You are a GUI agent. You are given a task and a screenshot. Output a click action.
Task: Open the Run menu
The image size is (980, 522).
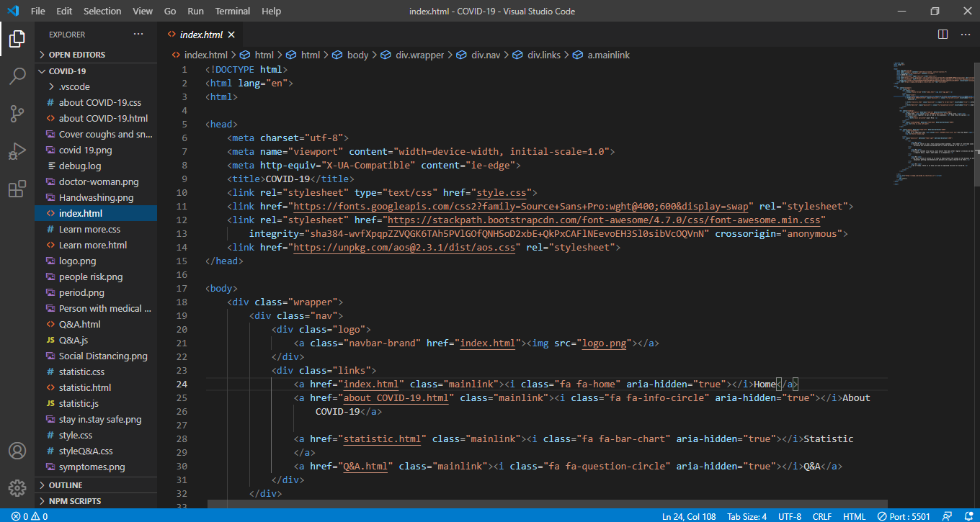[x=195, y=11]
